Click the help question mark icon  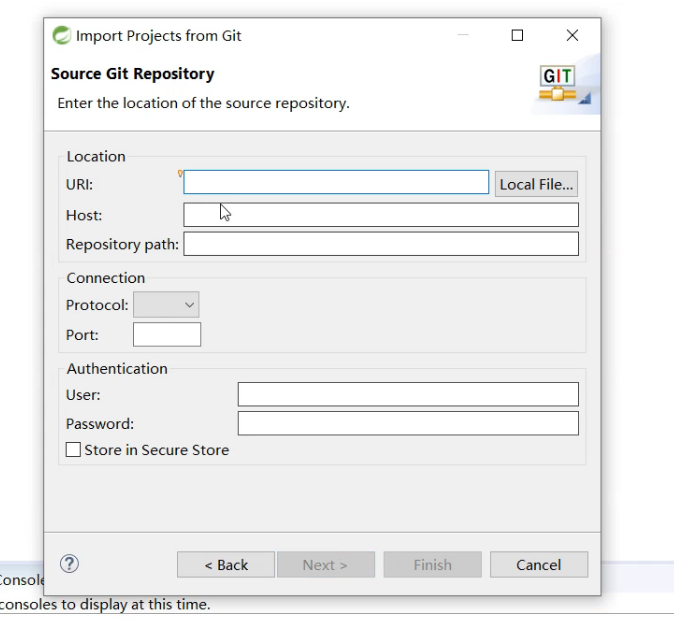[x=69, y=564]
